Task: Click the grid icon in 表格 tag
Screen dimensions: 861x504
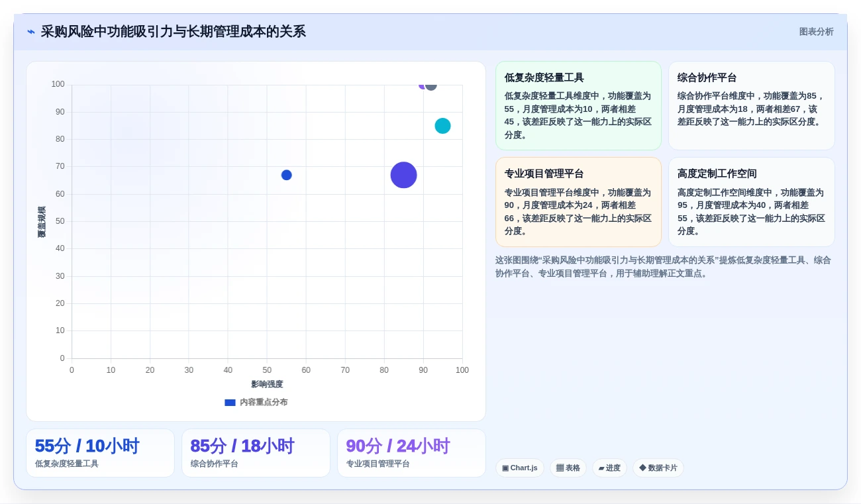Action: (560, 468)
